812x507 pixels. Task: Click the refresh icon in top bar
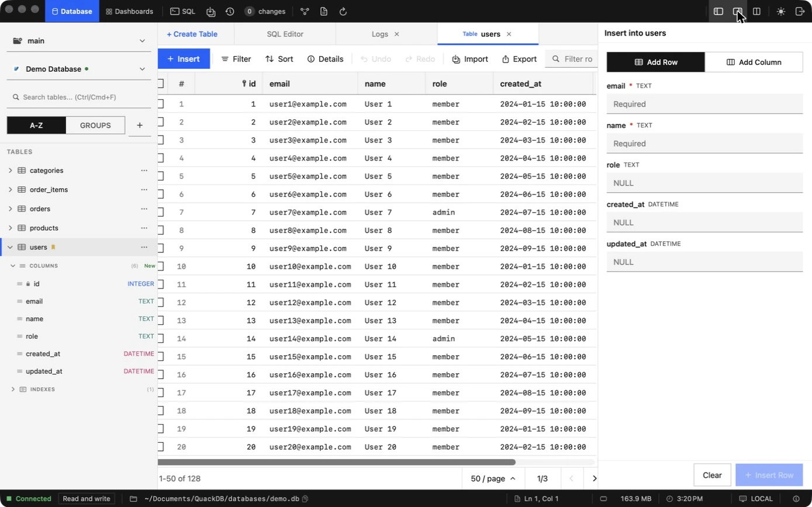pyautogui.click(x=343, y=11)
